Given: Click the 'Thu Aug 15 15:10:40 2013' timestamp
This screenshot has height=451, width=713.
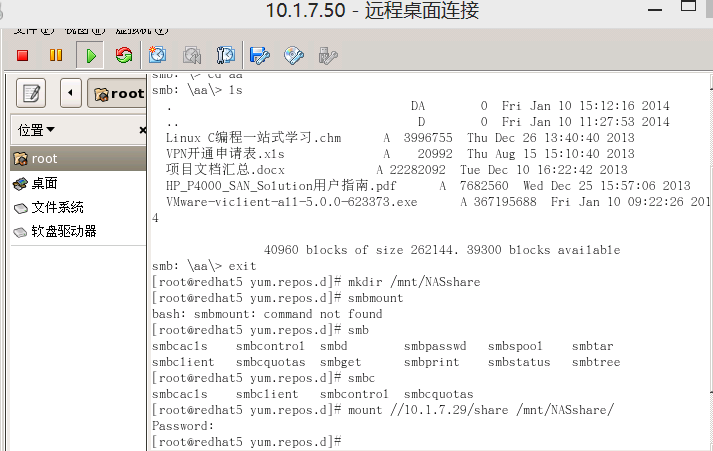Looking at the screenshot, I should 550,154.
